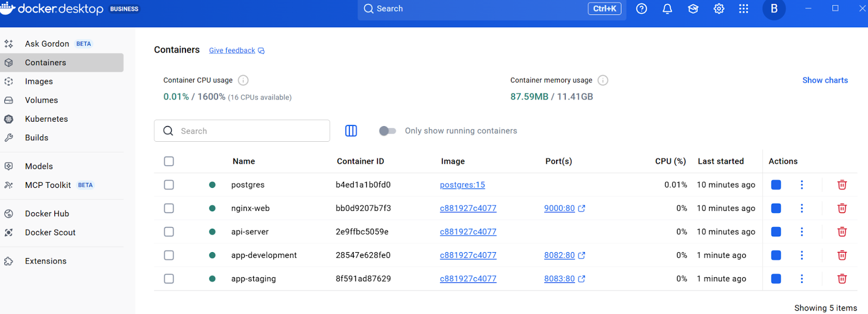Check the api-server row checkbox

pyautogui.click(x=169, y=232)
